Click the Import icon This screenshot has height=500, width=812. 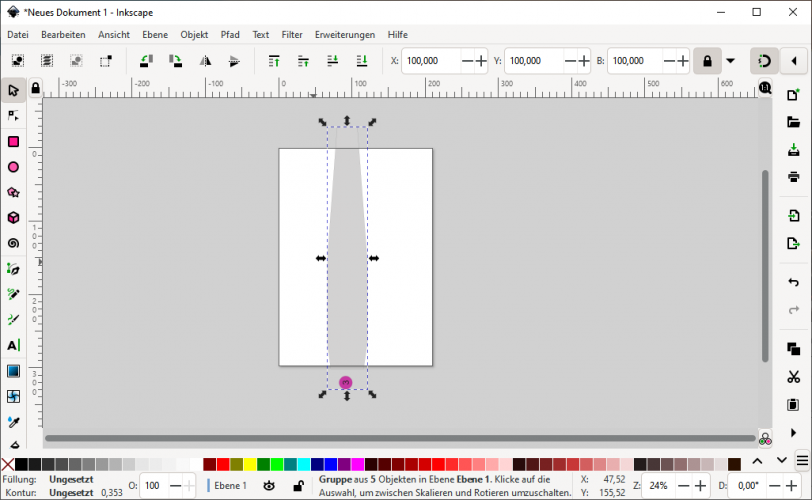click(793, 215)
